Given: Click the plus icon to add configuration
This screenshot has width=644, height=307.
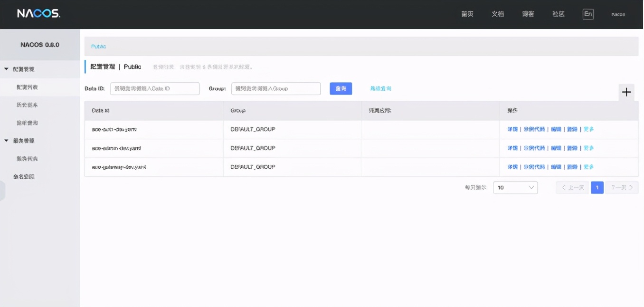Looking at the screenshot, I should [626, 92].
